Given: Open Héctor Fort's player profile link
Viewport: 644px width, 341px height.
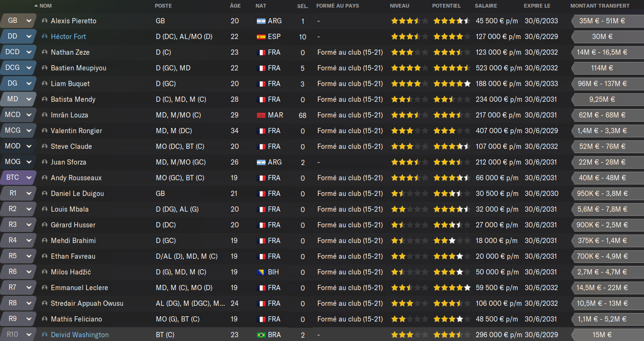Looking at the screenshot, I should [68, 37].
